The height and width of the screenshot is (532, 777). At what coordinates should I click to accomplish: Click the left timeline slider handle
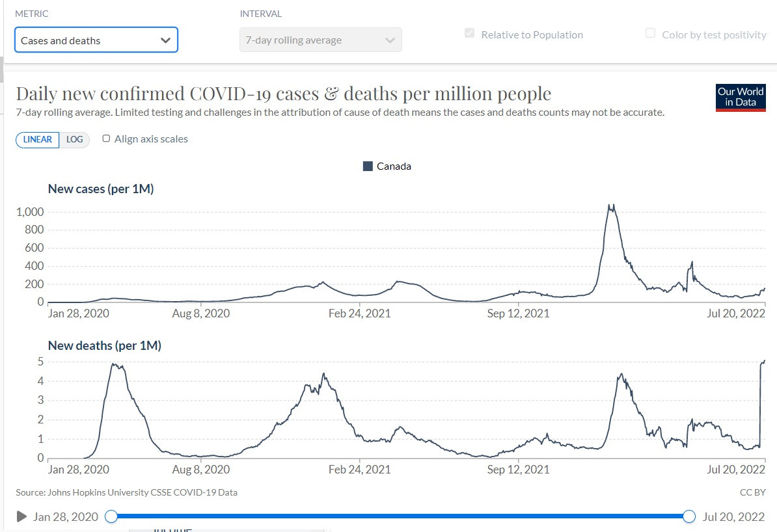pyautogui.click(x=111, y=516)
